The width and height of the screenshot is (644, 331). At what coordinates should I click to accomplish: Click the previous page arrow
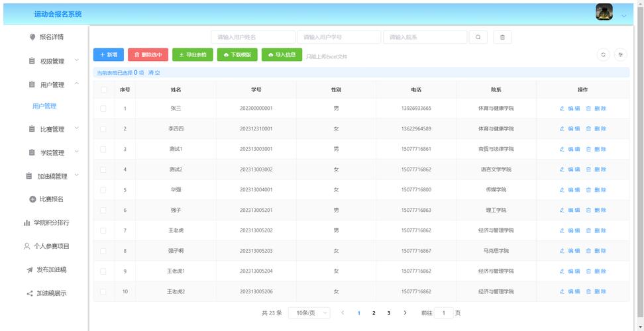343,313
